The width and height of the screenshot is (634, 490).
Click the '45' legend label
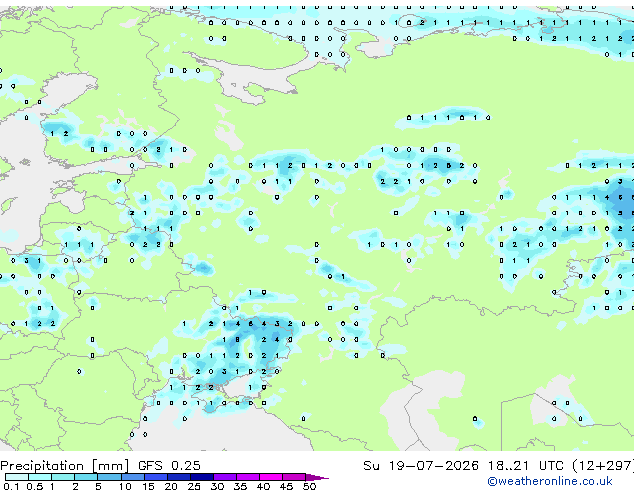coord(286,486)
